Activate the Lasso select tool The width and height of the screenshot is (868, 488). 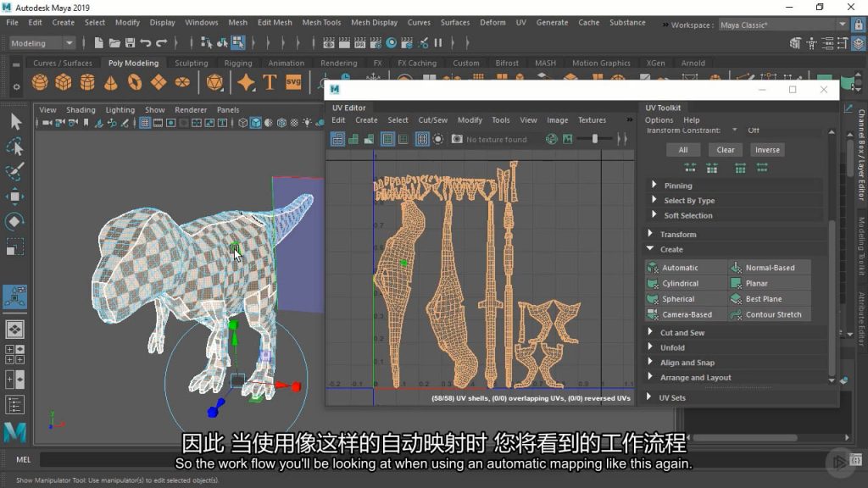point(15,147)
